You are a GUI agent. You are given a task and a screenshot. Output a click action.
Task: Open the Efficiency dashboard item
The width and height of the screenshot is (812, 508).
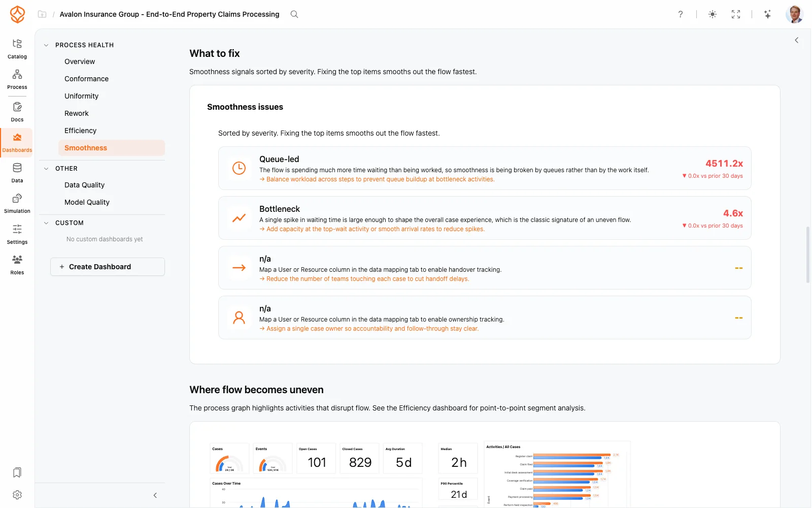(80, 131)
